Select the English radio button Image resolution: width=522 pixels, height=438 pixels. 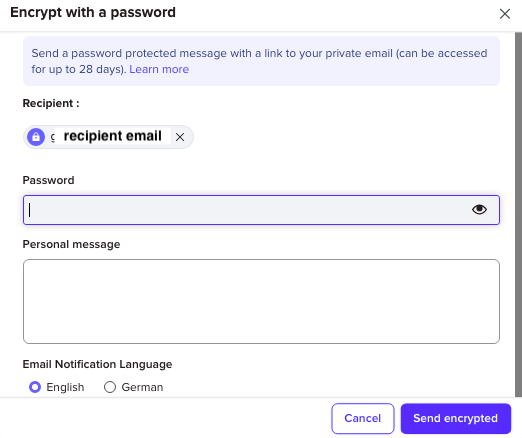35,387
